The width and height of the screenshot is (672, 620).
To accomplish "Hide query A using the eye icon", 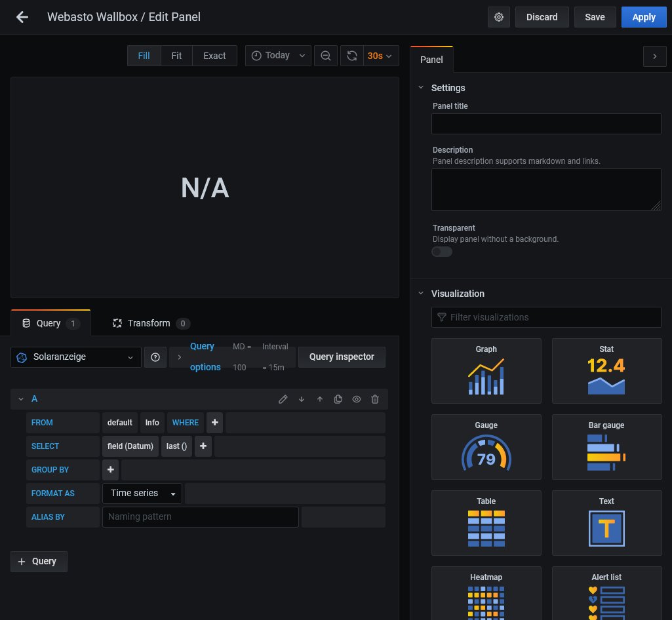I will click(357, 399).
